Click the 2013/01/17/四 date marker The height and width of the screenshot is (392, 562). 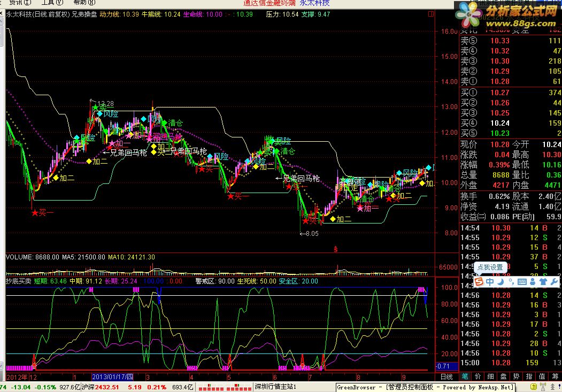(112, 377)
